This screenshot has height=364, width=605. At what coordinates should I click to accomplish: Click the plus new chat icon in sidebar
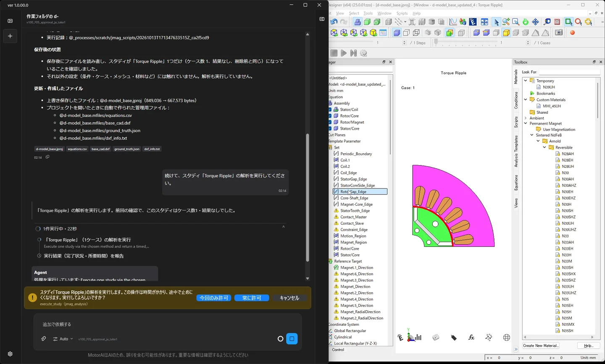(10, 36)
